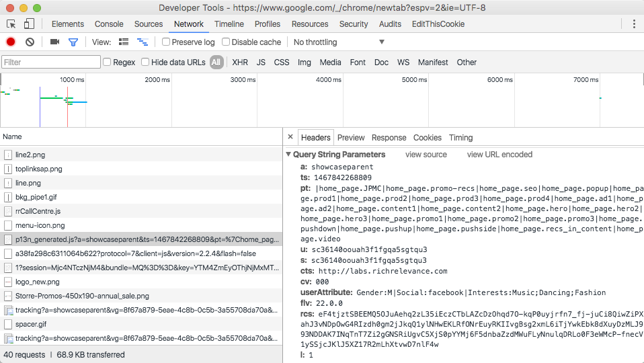Filter requests by CSS
Viewport: 644px width, 363px height.
[282, 63]
